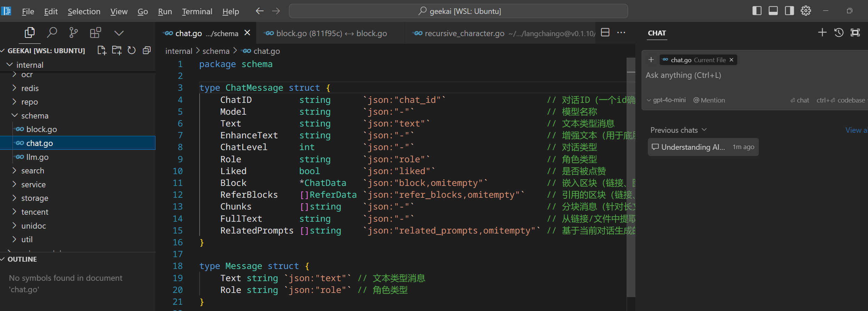
Task: Toggle the bottom panel layout
Action: click(773, 11)
